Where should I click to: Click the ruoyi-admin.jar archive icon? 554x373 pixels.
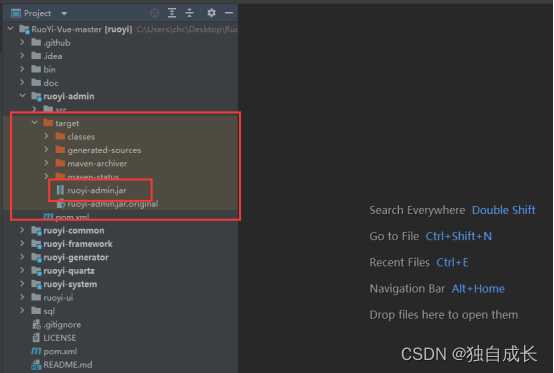point(60,190)
